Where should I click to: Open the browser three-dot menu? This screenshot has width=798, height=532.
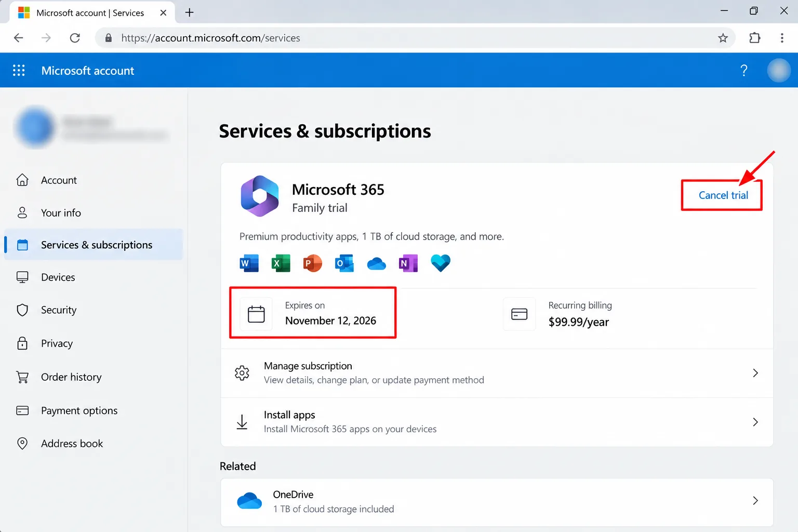tap(782, 38)
